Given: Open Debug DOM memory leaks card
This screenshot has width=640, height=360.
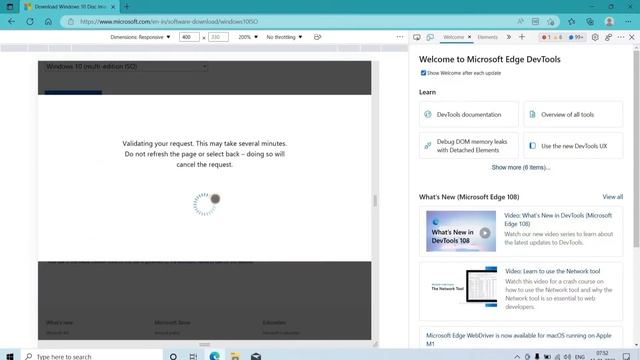Looking at the screenshot, I should pyautogui.click(x=469, y=146).
